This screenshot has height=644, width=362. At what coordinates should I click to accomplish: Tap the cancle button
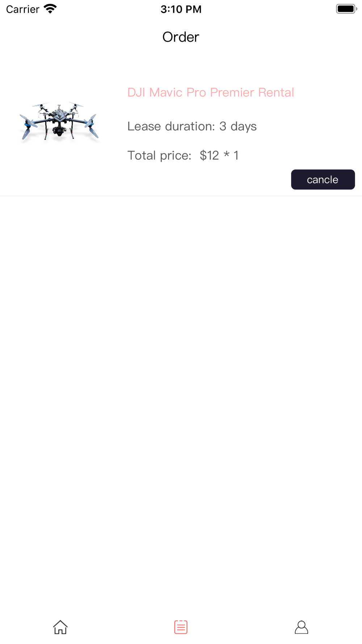click(x=323, y=179)
